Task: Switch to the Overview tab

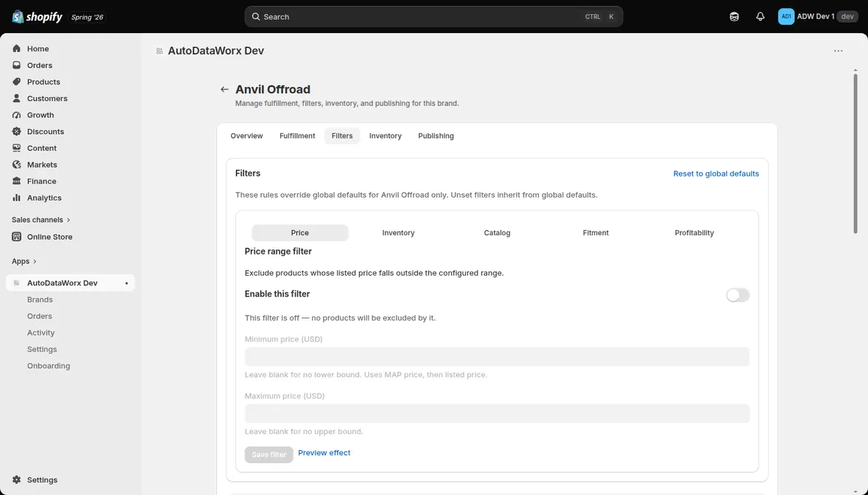Action: [x=246, y=135]
